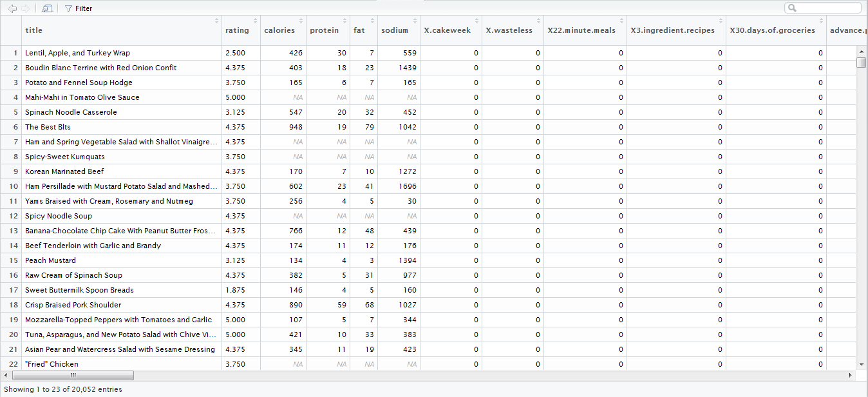868x397 pixels.
Task: Click rating 1.875 for Spoon Breads
Action: [x=241, y=290]
